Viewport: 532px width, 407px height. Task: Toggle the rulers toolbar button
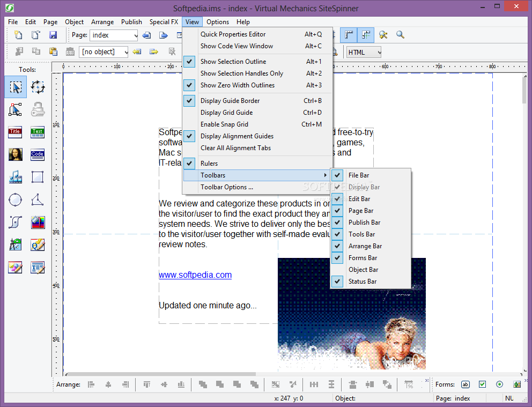[349, 35]
